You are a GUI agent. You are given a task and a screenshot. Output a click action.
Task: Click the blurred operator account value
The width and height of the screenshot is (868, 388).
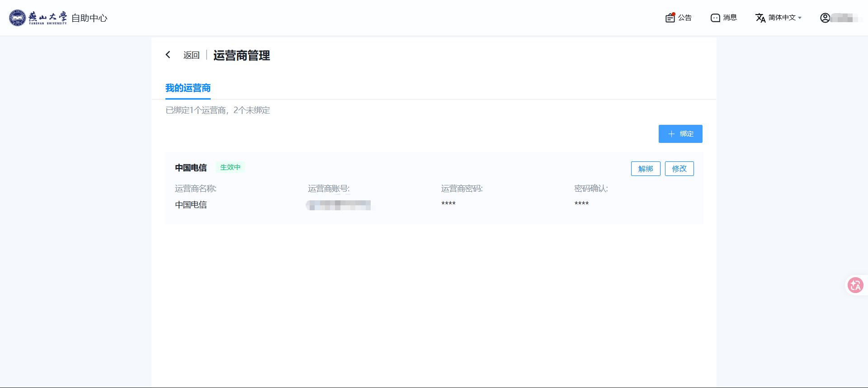(339, 205)
